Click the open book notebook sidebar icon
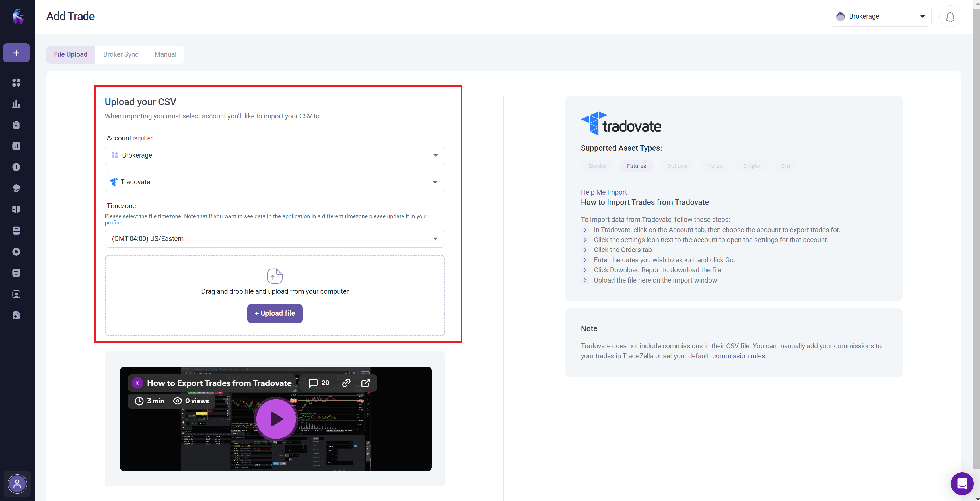This screenshot has width=980, height=501. (x=16, y=209)
